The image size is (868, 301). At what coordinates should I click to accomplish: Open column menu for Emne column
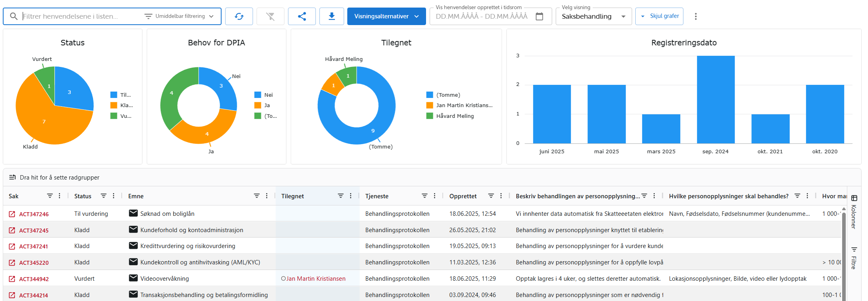tap(267, 196)
